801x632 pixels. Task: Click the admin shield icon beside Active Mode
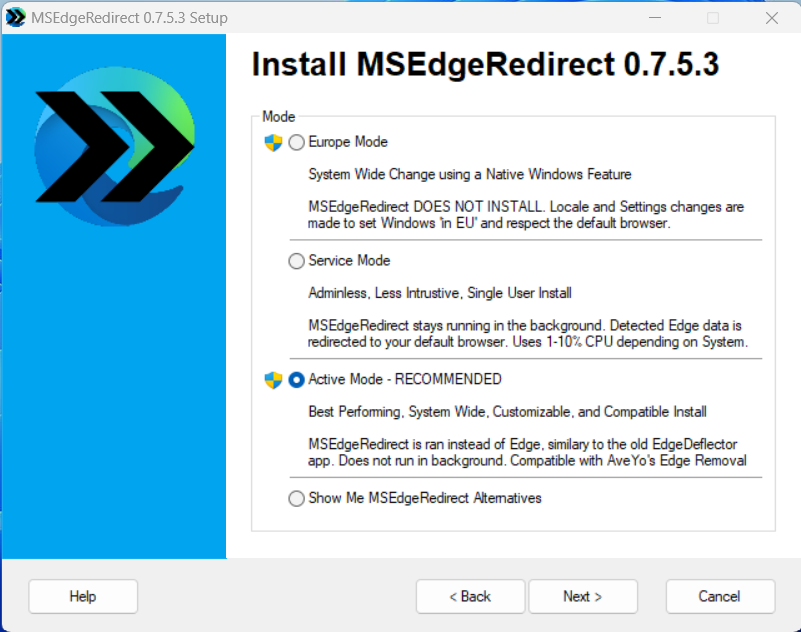pyautogui.click(x=274, y=380)
